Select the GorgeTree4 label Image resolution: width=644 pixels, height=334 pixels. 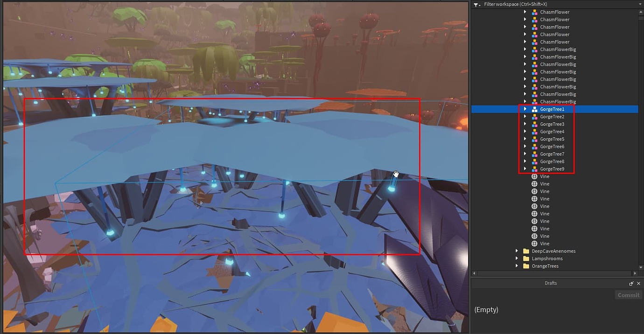[552, 132]
